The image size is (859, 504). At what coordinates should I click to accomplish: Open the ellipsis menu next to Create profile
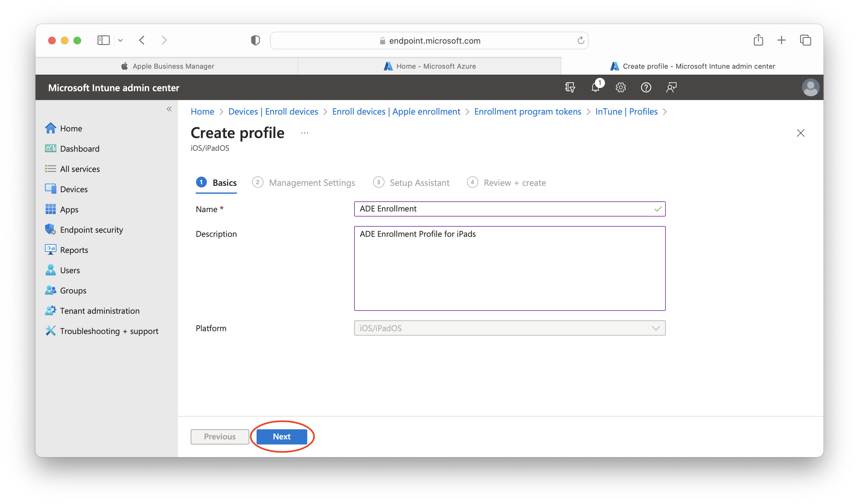point(304,133)
